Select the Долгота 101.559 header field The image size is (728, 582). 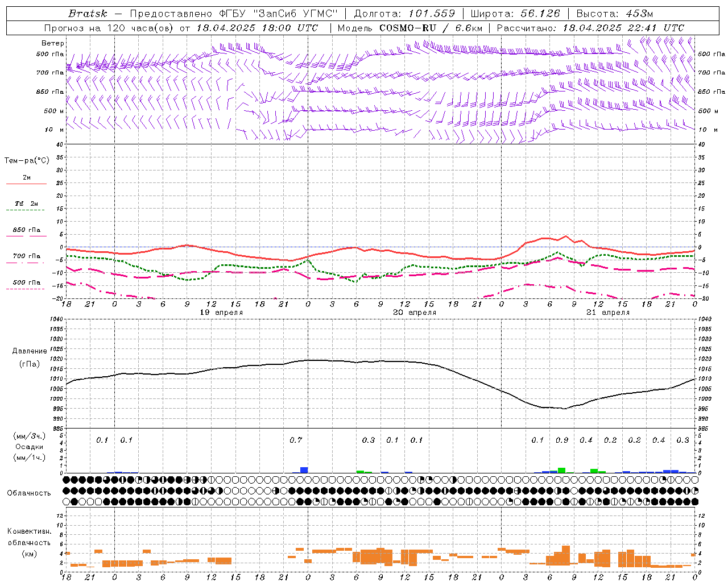404,14
